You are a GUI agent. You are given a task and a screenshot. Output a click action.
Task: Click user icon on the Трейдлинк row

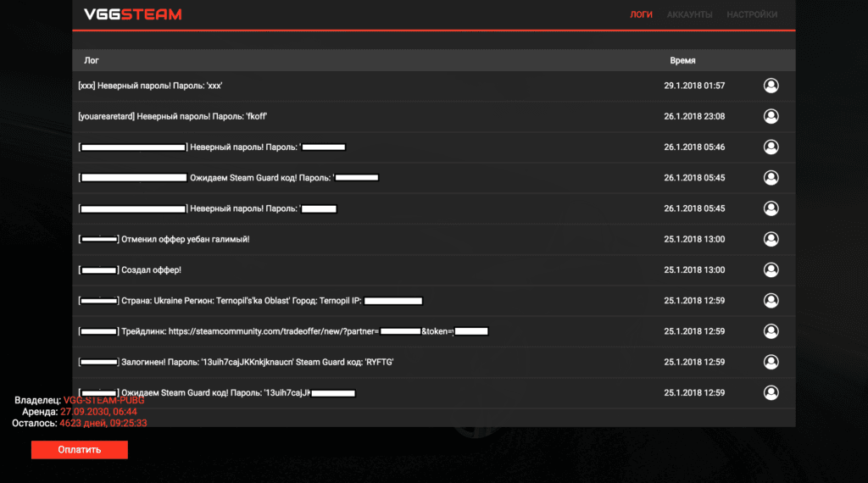point(771,331)
